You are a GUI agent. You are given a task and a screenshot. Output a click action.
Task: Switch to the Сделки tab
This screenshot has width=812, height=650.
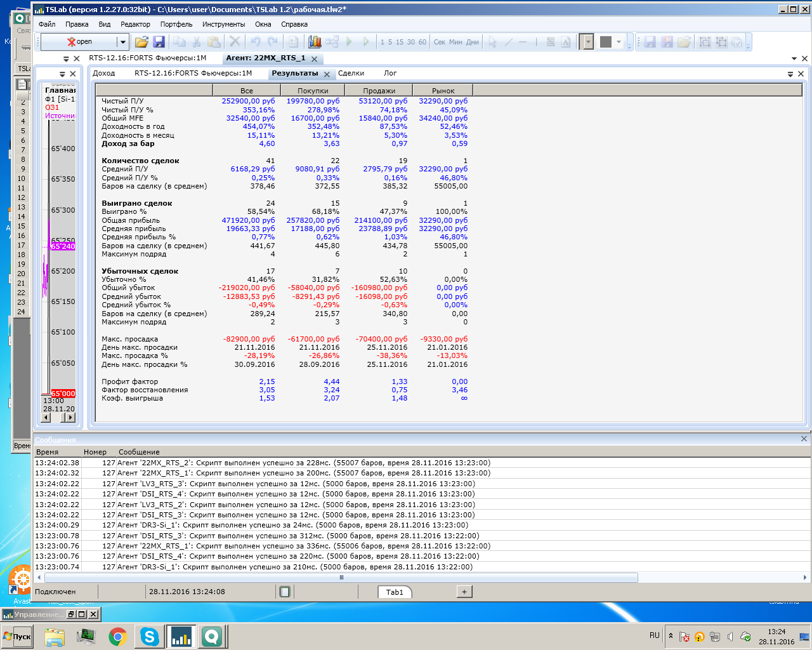(351, 73)
